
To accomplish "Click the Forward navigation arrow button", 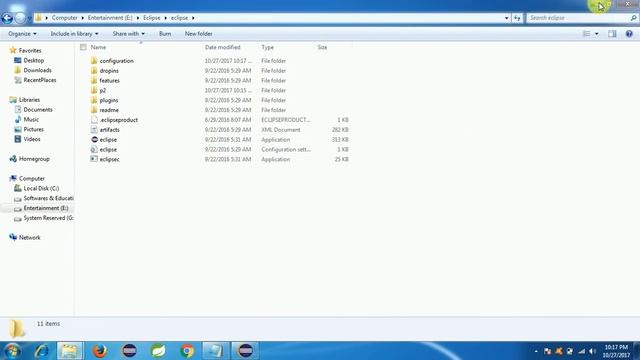I will coord(20,18).
